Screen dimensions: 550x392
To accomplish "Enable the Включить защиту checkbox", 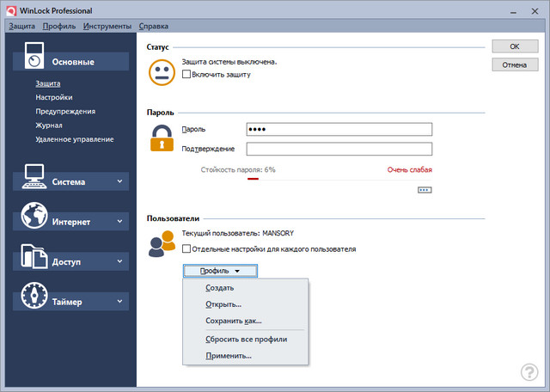I will [186, 75].
